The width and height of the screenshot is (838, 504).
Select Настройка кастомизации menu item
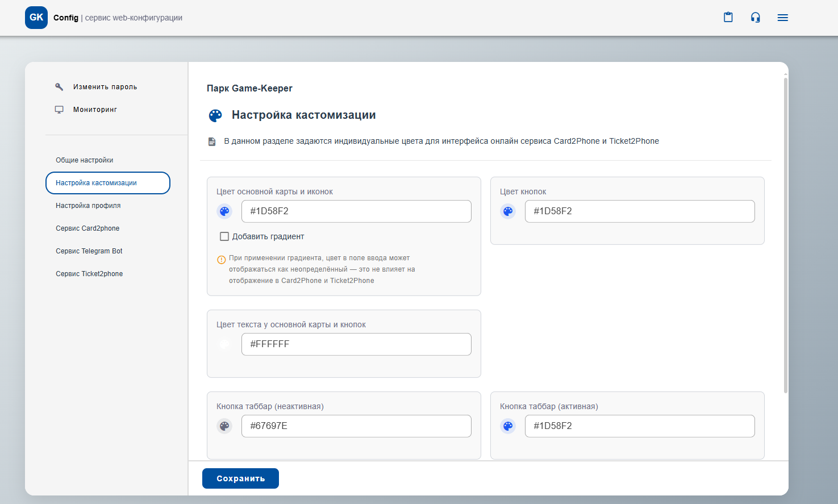pyautogui.click(x=108, y=183)
